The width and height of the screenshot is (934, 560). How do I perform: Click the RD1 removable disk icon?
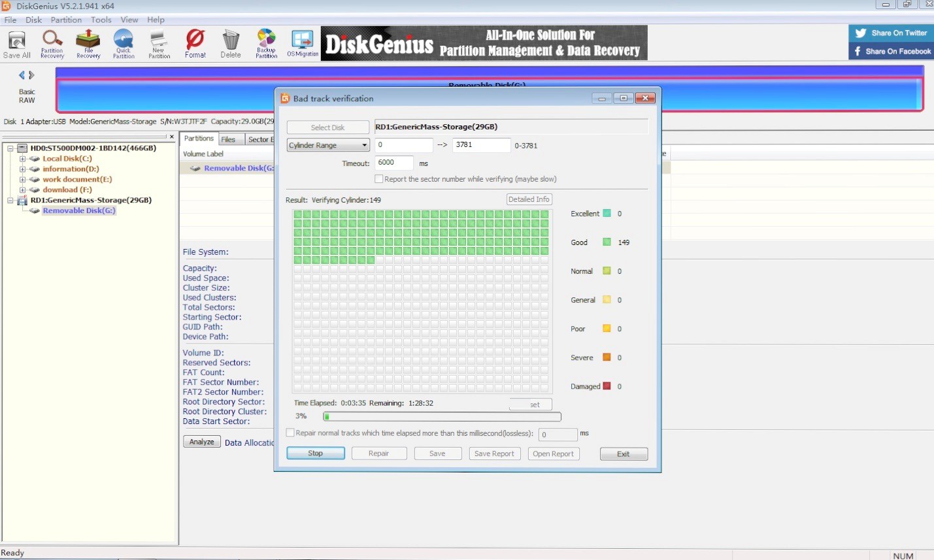22,201
